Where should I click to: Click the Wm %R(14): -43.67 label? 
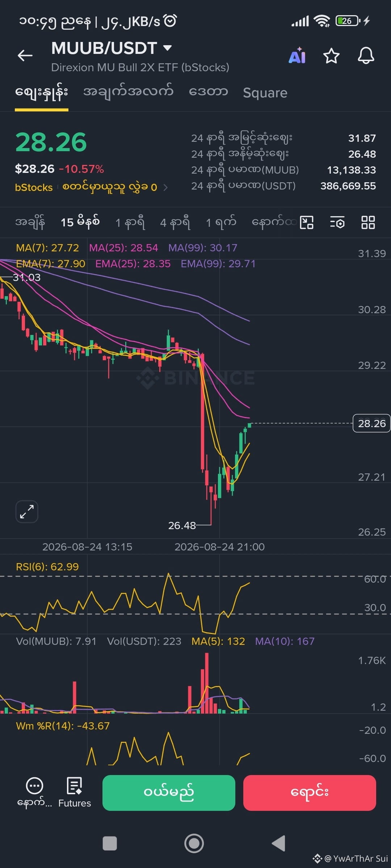pos(63,726)
